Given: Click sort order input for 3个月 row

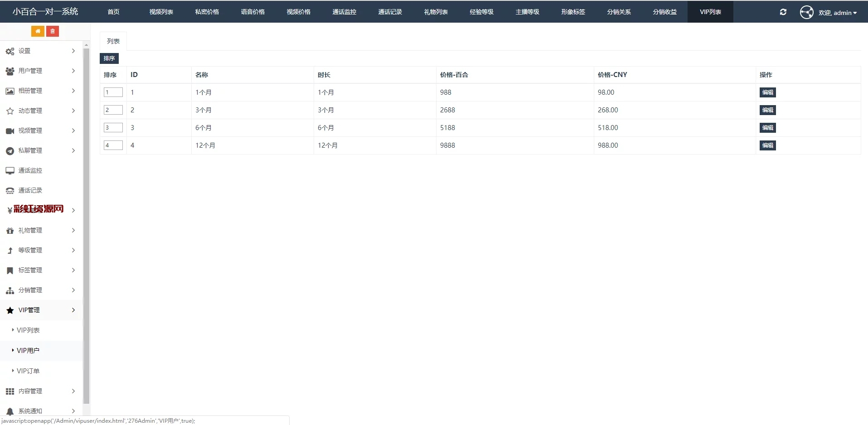Looking at the screenshot, I should point(113,110).
